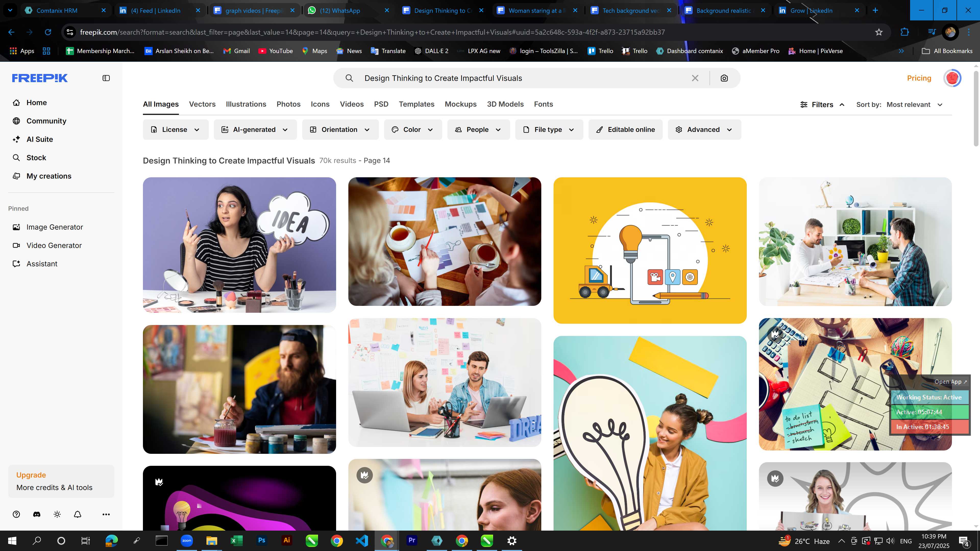The image size is (980, 551).
Task: Expand the License filter dropdown
Action: pyautogui.click(x=176, y=130)
